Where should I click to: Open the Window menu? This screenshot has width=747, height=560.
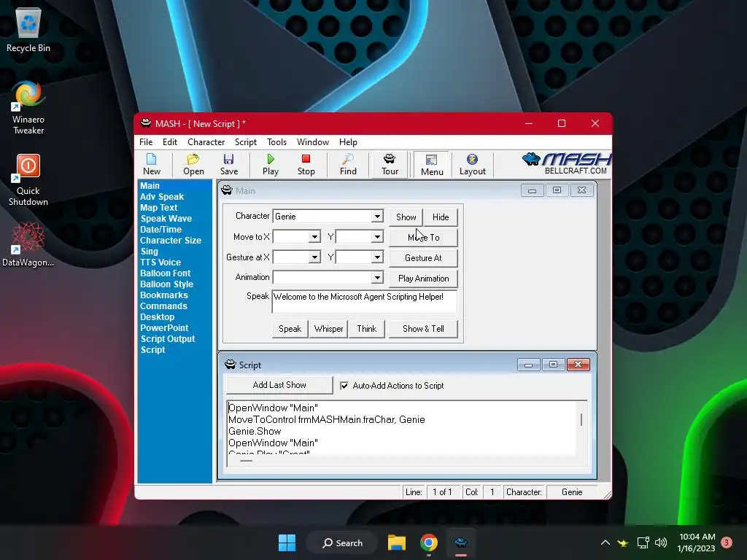coord(312,142)
